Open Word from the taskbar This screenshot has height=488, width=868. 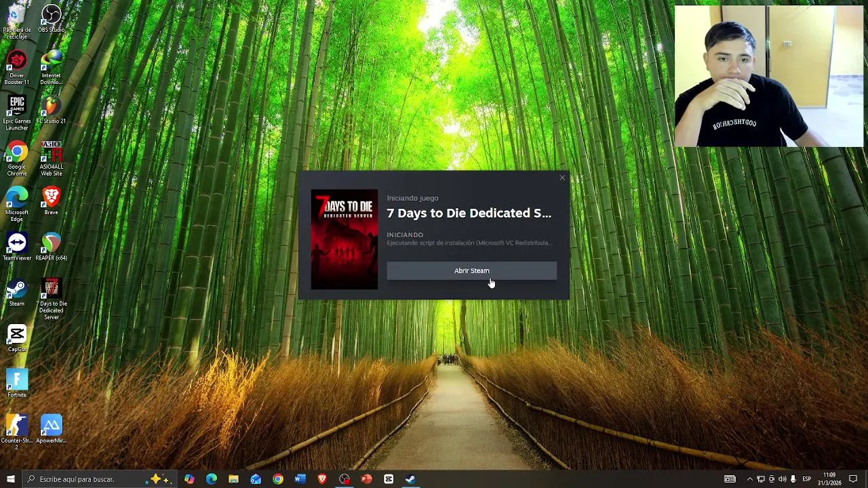point(300,479)
